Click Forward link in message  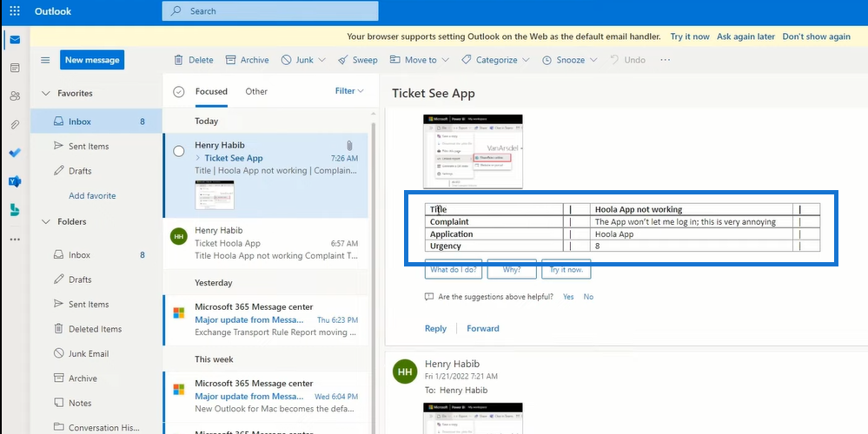(x=483, y=328)
